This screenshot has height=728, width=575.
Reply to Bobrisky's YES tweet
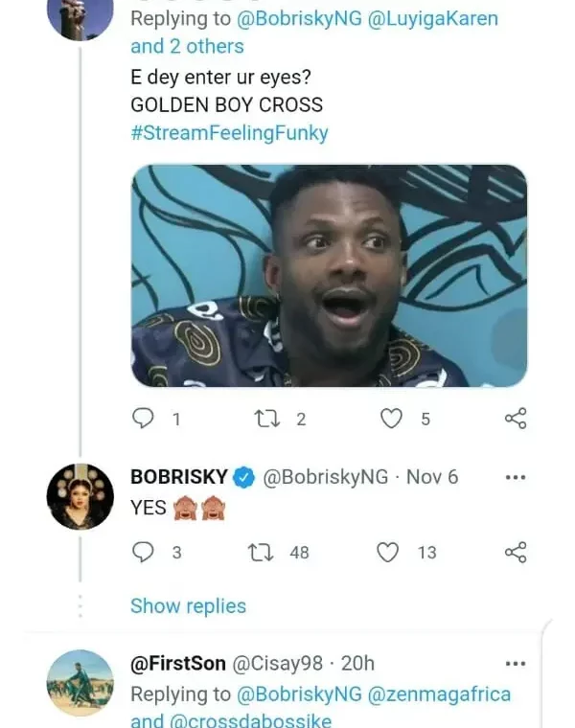point(142,552)
